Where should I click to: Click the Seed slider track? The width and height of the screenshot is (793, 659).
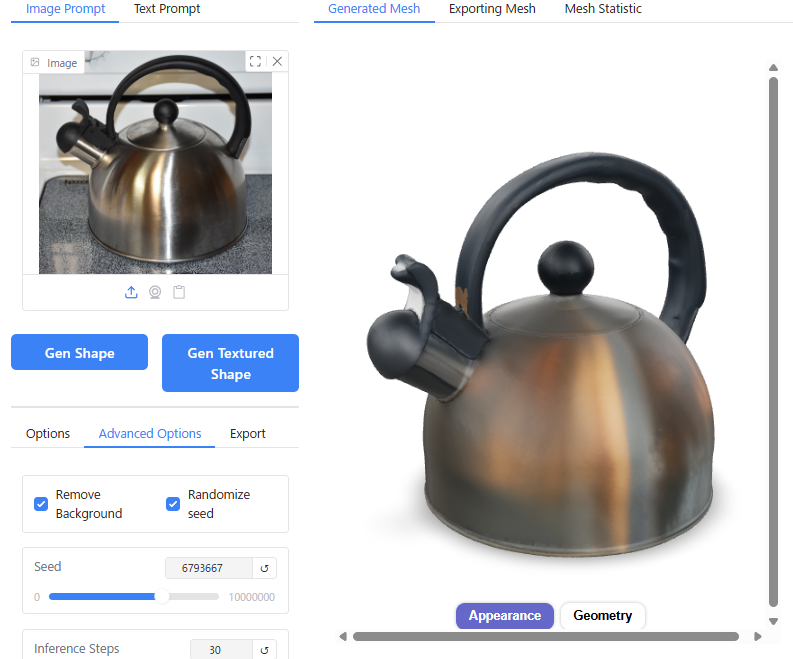click(133, 597)
